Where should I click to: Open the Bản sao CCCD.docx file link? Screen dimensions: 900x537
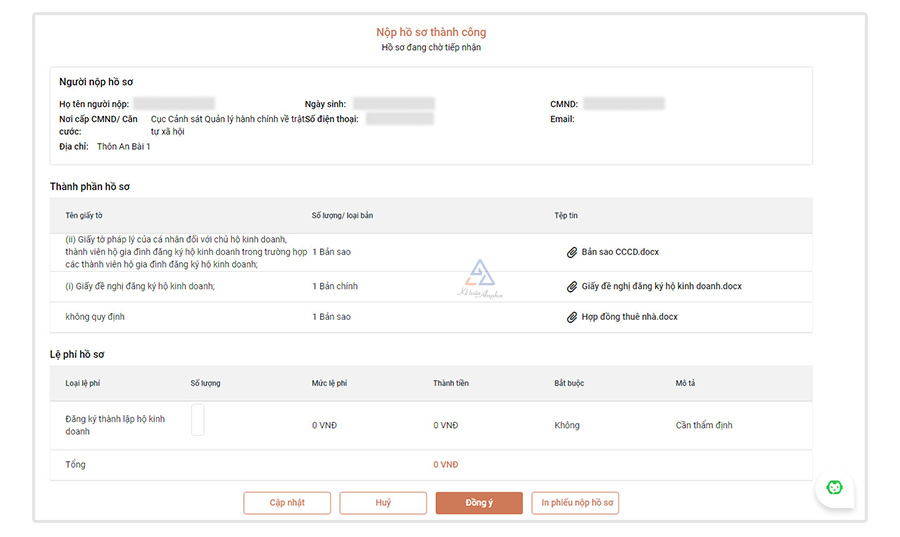click(620, 252)
